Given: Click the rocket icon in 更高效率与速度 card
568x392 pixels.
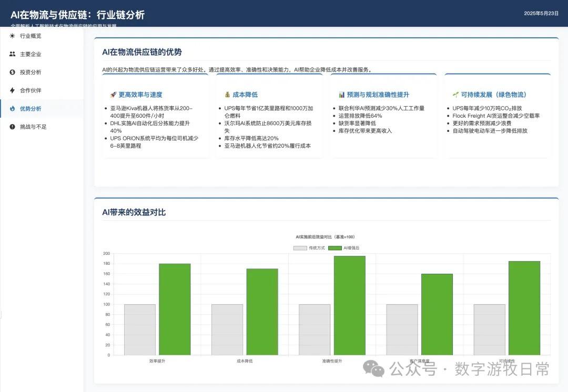Looking at the screenshot, I should pyautogui.click(x=113, y=95).
